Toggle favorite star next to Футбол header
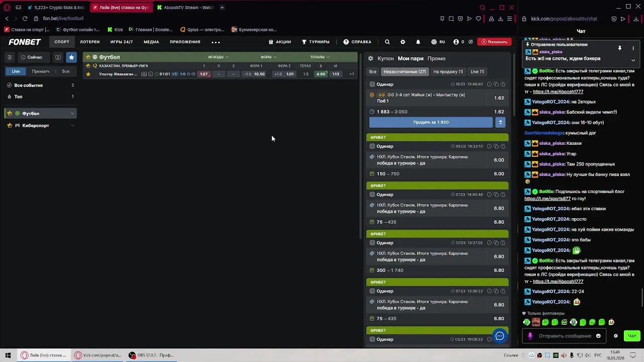644x362 pixels. [88, 57]
